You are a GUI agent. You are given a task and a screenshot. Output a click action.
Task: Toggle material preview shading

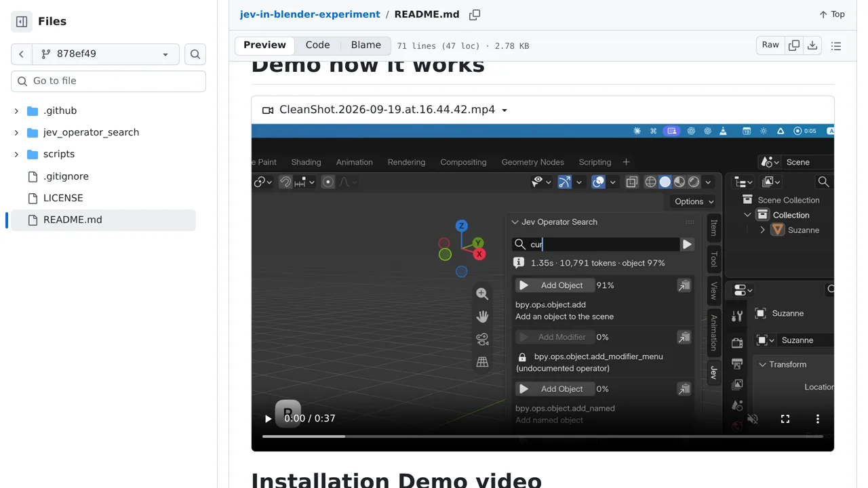(679, 182)
